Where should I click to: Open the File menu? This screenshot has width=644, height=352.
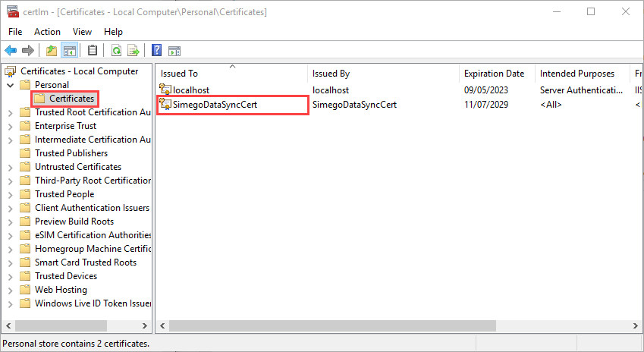point(15,32)
